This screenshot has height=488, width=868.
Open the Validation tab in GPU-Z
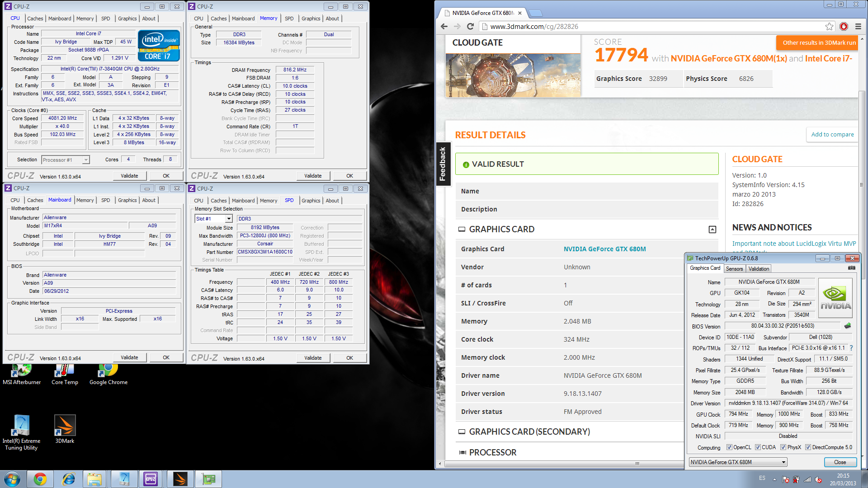(759, 268)
